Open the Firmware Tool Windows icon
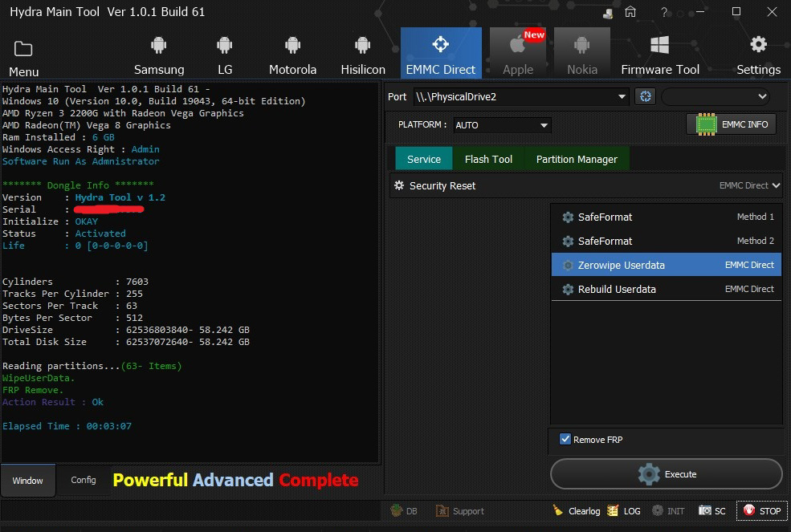 click(x=660, y=45)
